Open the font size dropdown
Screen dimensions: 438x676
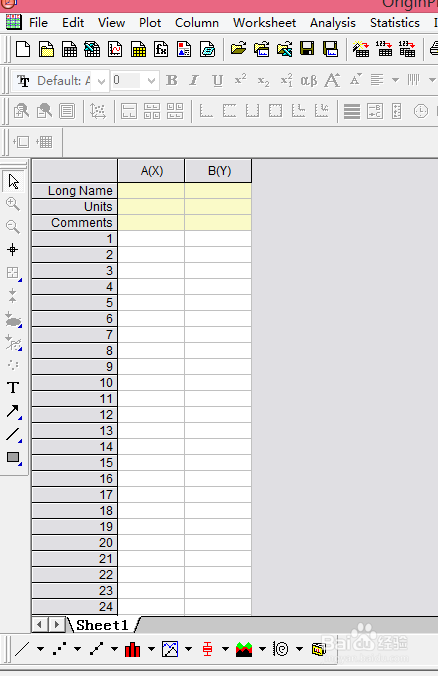pyautogui.click(x=151, y=81)
